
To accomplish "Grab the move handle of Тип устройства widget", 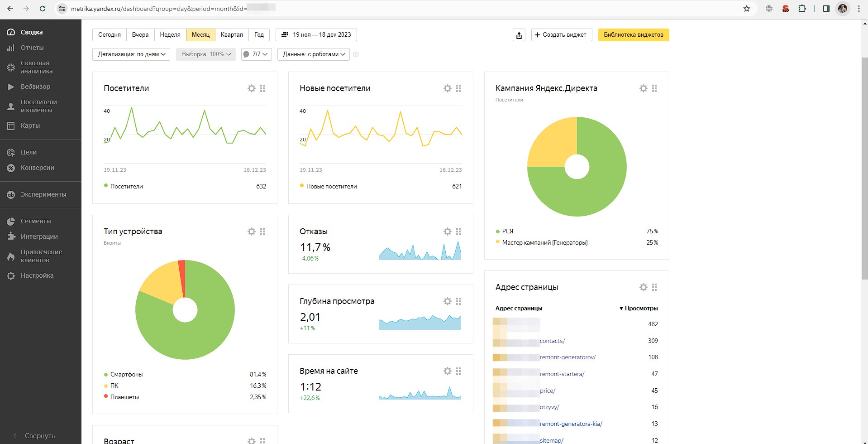I will (x=262, y=232).
